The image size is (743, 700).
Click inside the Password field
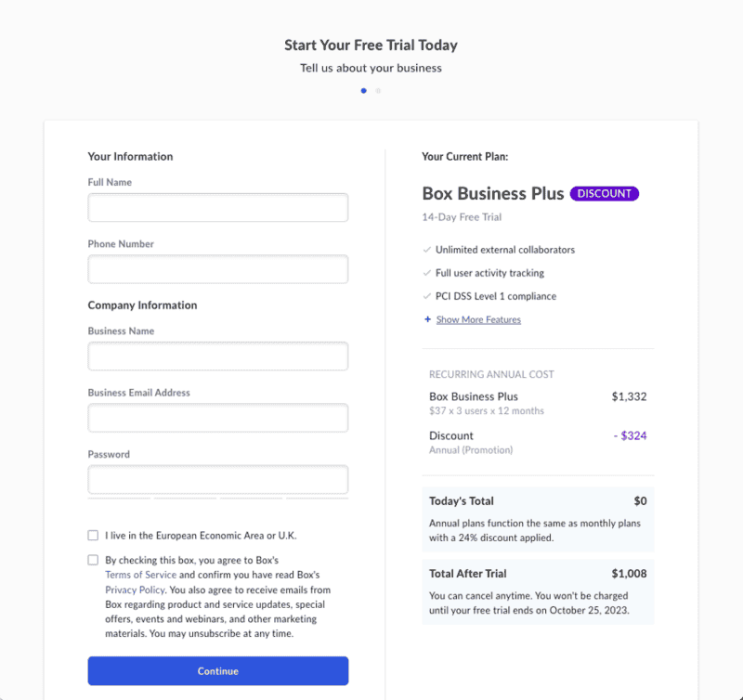(x=217, y=479)
